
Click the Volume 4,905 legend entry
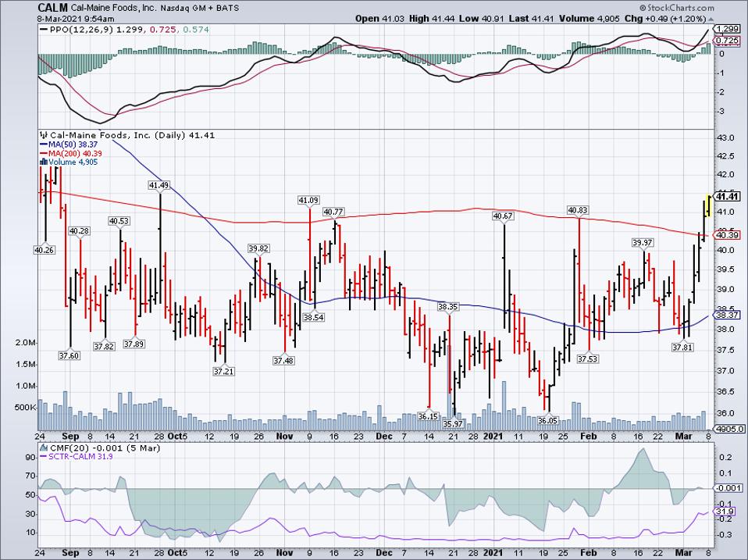(73, 162)
